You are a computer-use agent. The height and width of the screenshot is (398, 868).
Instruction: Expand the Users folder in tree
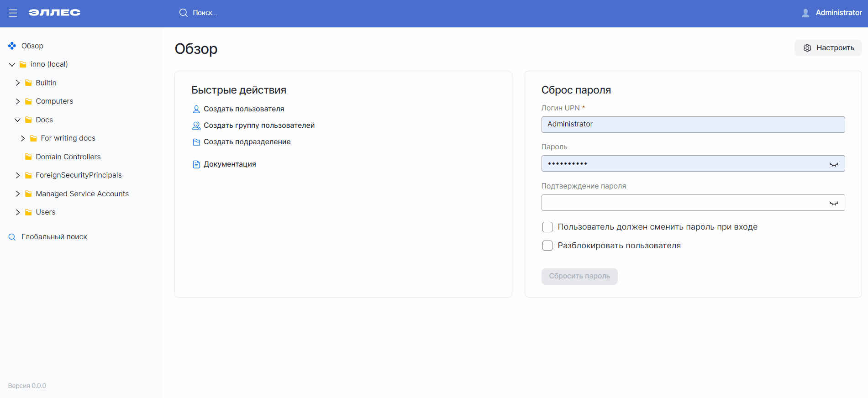coord(17,212)
